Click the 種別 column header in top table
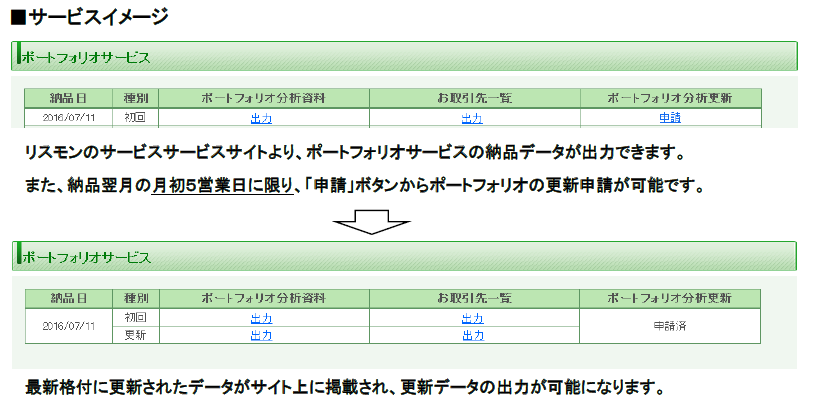 [x=135, y=98]
